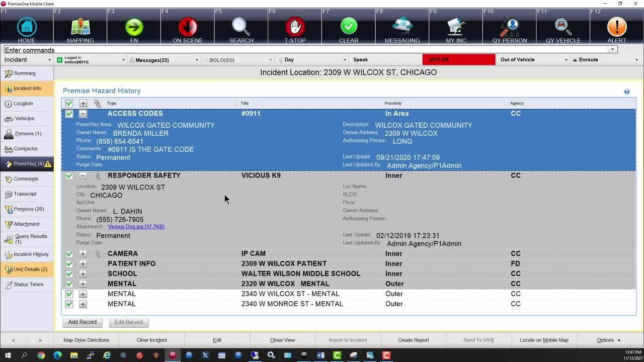The image size is (644, 362).
Task: Open the T-Stop traffic stop icon
Action: coord(295,28)
